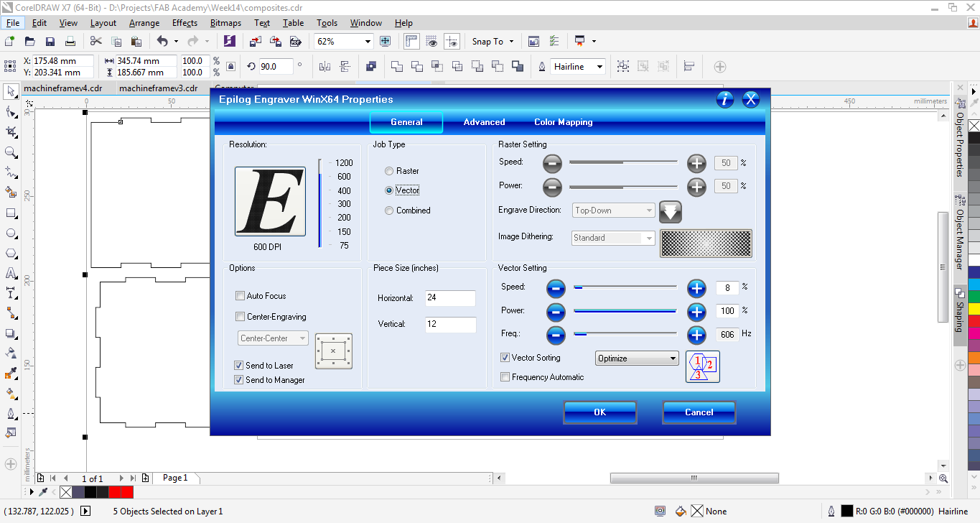Select the Zoom tool in toolbox
The height and width of the screenshot is (523, 980).
[11, 152]
